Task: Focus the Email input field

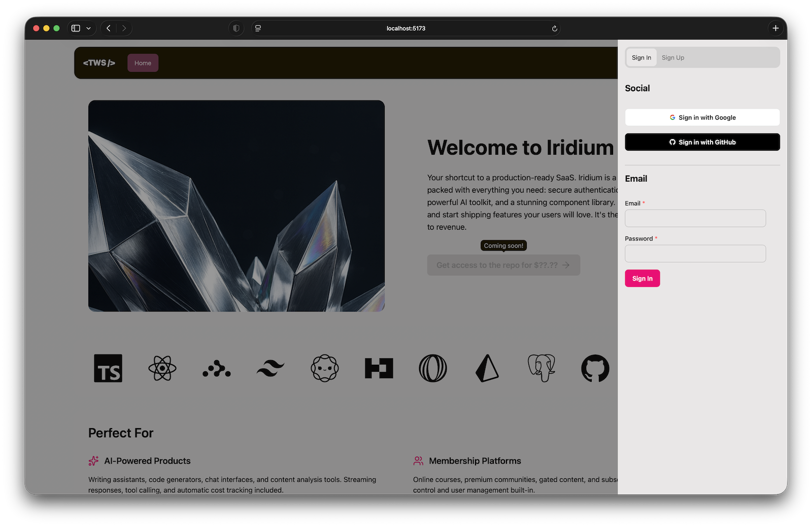Action: click(x=695, y=218)
